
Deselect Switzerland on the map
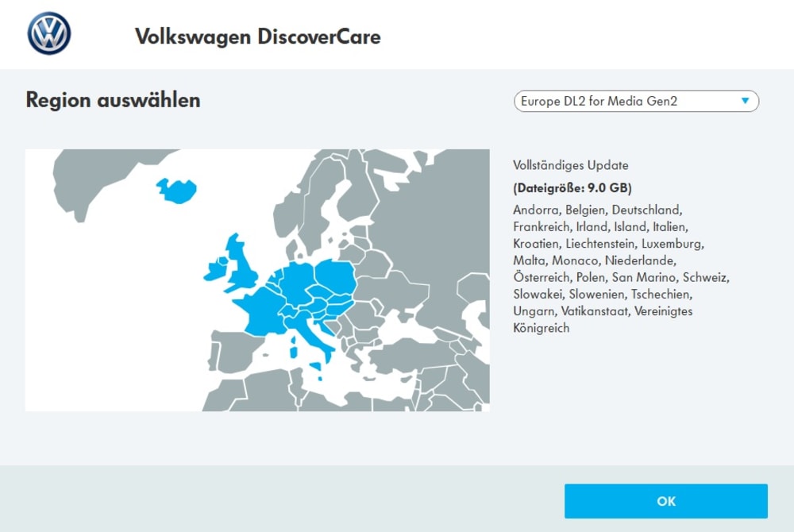pos(290,312)
